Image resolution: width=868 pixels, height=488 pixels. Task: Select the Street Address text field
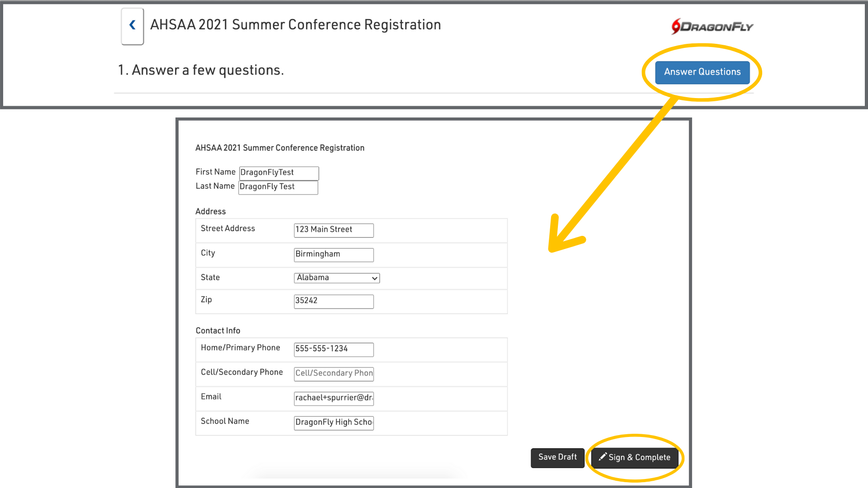[334, 230]
